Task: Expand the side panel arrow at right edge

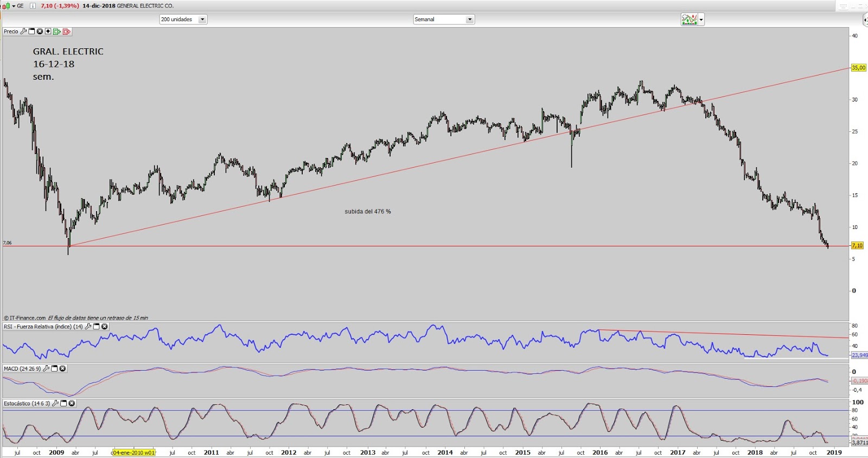Action: tap(865, 20)
